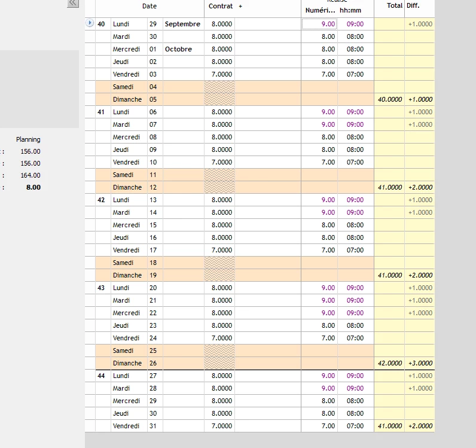The width and height of the screenshot is (476, 448).
Task: Select week number 41
Action: pyautogui.click(x=101, y=112)
